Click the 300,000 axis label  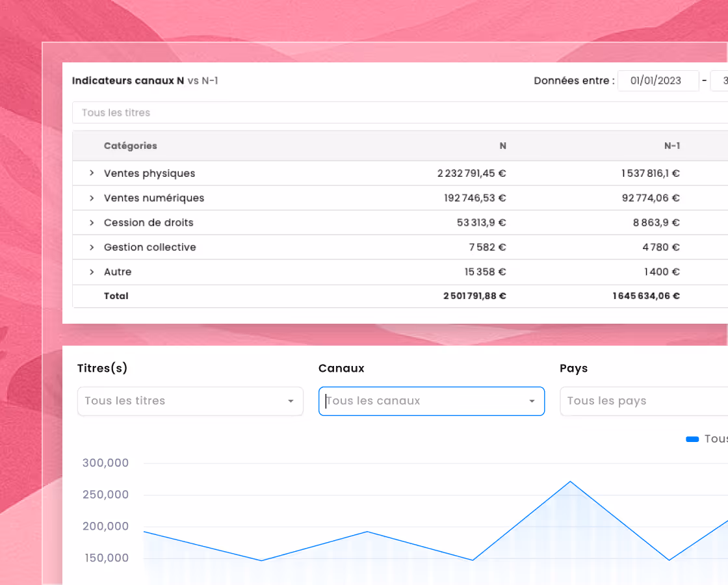pyautogui.click(x=105, y=463)
